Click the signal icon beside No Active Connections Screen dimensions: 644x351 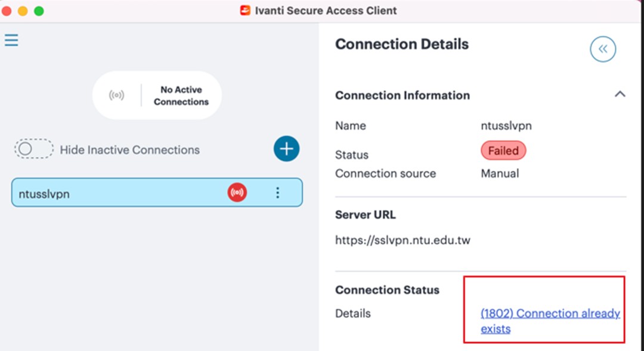pos(117,95)
